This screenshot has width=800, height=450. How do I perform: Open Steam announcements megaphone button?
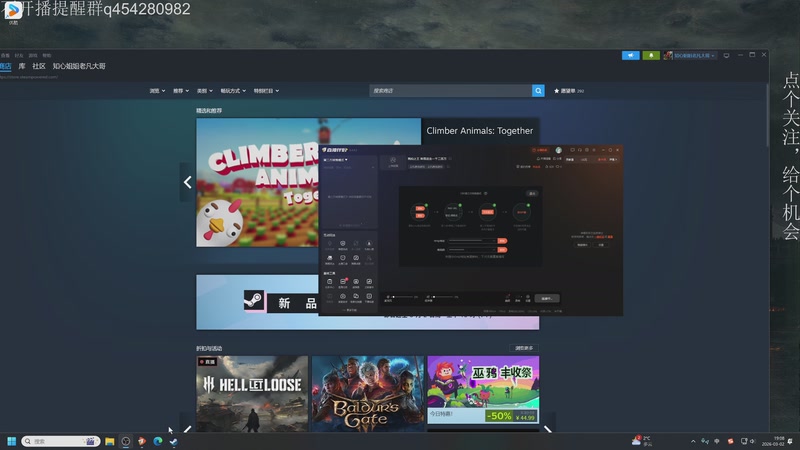(631, 55)
